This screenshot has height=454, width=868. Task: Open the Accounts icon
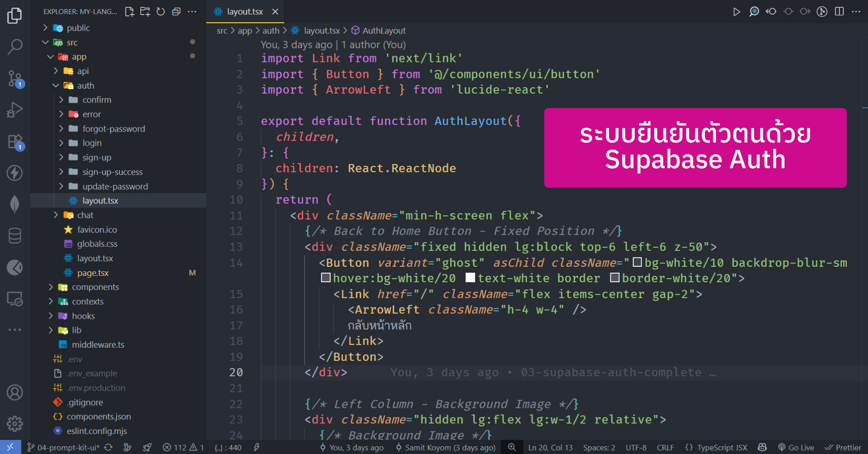click(14, 393)
